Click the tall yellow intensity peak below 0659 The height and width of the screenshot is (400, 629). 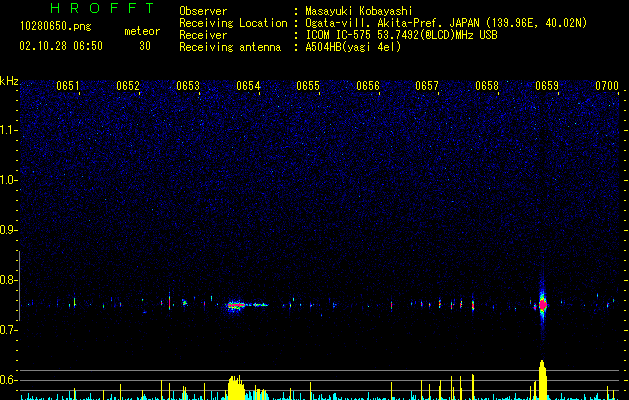coord(543,380)
